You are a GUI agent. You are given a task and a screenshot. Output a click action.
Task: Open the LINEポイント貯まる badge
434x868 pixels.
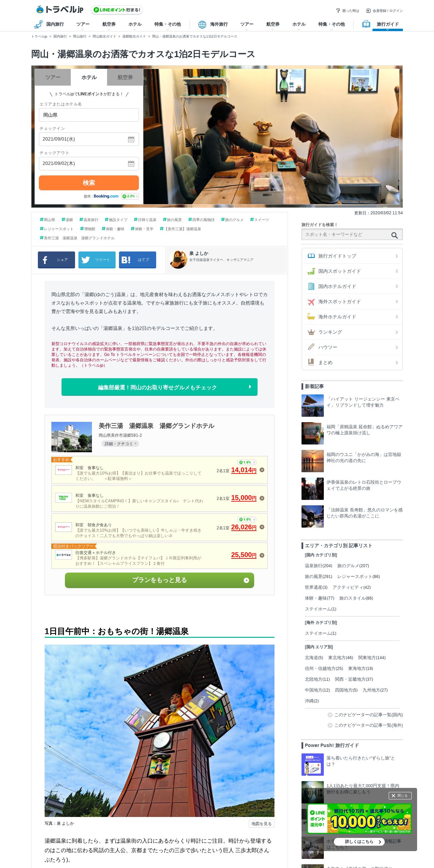pyautogui.click(x=117, y=10)
